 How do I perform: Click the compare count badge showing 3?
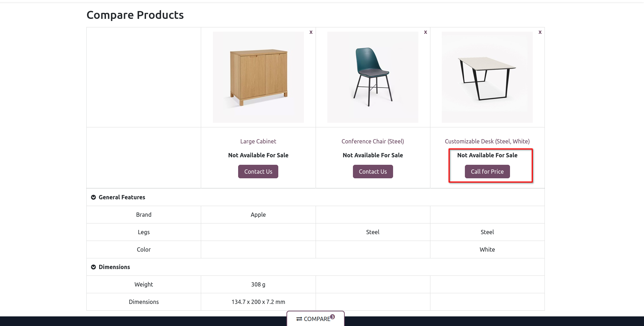(x=333, y=317)
